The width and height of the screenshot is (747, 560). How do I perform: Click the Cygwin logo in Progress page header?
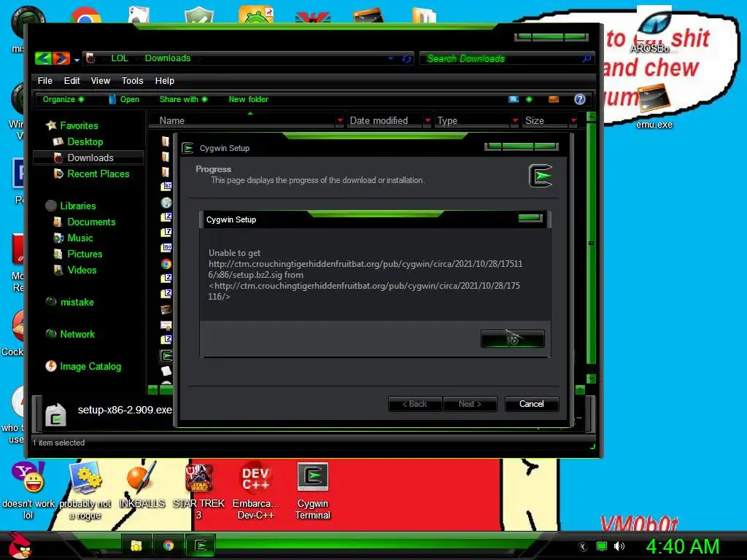[541, 176]
